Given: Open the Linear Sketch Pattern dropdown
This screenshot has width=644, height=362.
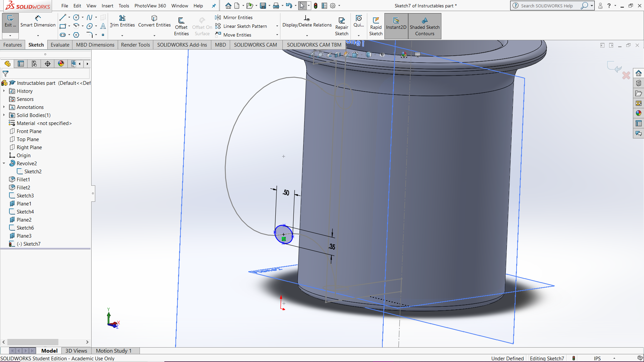Looking at the screenshot, I should point(277,26).
